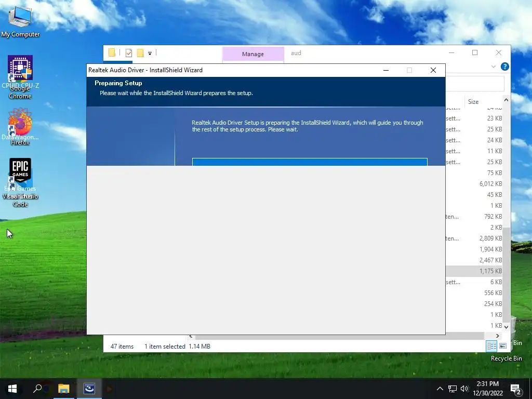
Task: Open File Explorer Help icon
Action: pos(505,66)
